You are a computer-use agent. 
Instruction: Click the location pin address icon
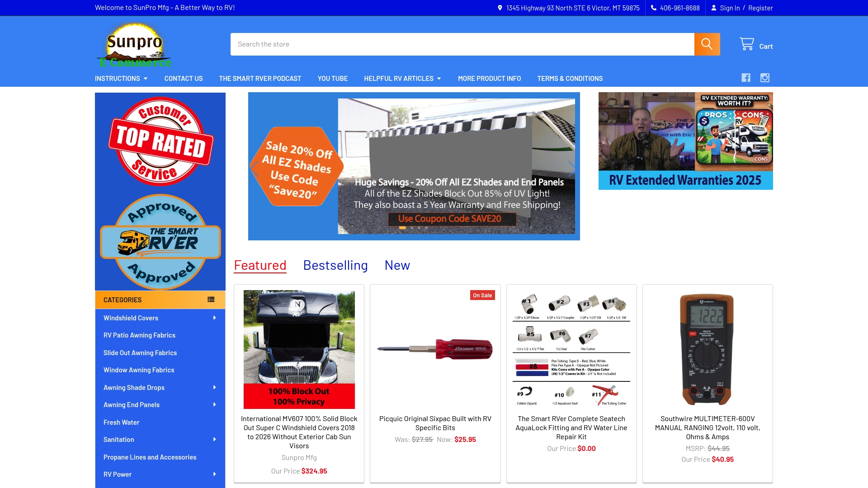[500, 8]
